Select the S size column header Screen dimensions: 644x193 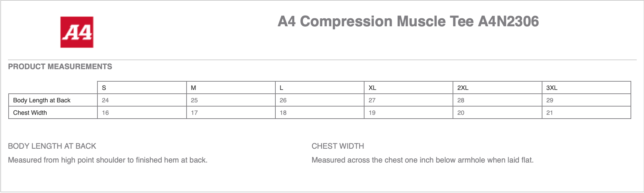click(104, 88)
